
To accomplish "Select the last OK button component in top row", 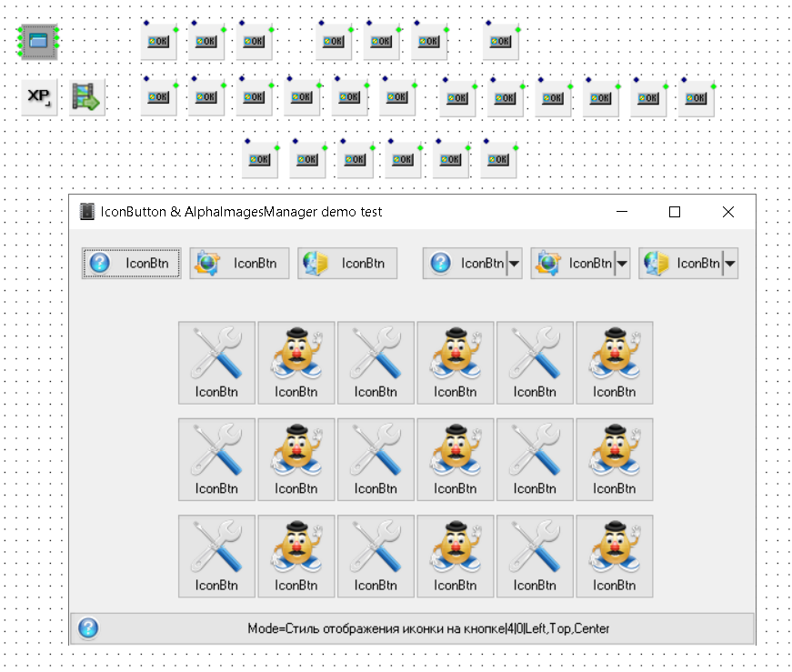I will coord(500,41).
